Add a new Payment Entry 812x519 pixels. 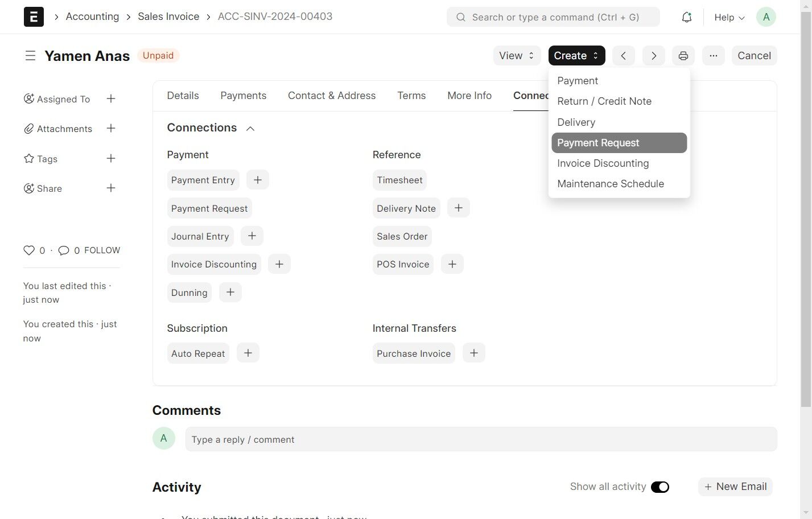tap(258, 180)
